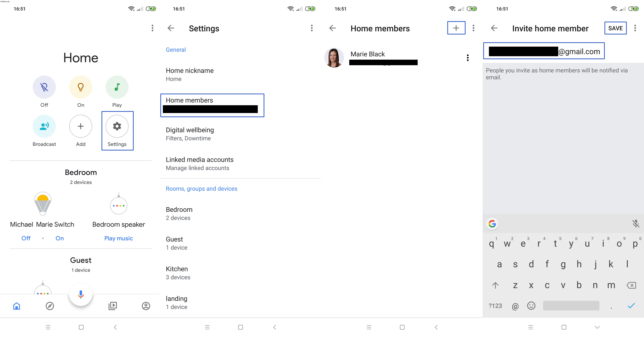Tap the @ key on keyboard
Screen dimensions: 644x337
point(515,306)
